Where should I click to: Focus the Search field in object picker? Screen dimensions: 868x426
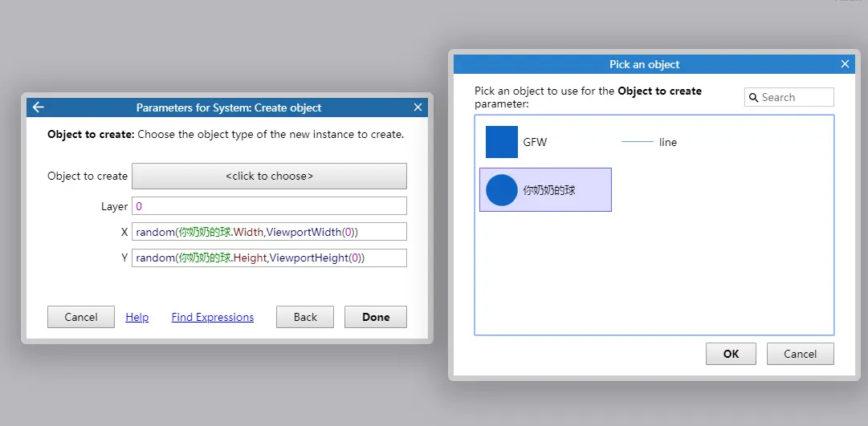789,97
